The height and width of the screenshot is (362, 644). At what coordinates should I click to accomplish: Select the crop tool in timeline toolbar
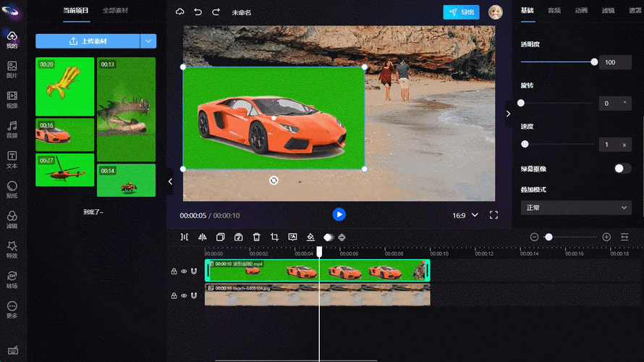tap(274, 237)
